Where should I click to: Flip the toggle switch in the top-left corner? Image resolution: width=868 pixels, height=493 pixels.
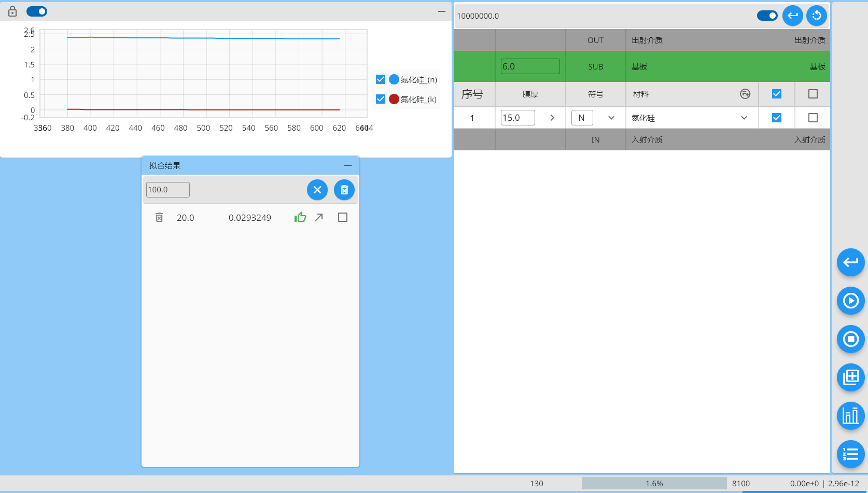point(36,11)
